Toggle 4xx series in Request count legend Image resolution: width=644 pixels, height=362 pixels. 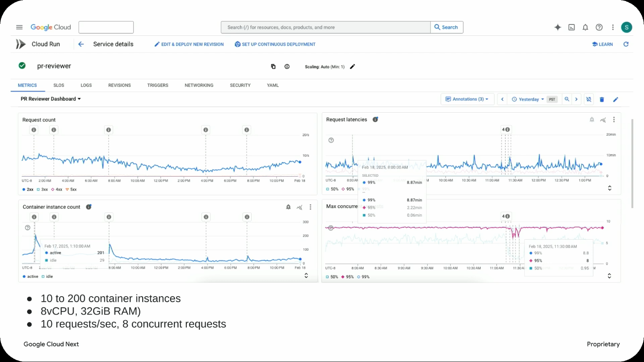click(x=56, y=189)
